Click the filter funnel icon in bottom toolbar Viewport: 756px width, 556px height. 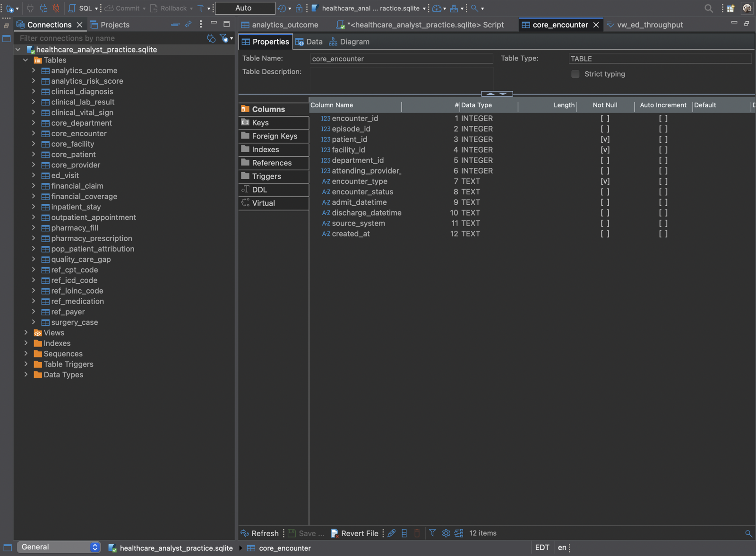pos(432,533)
